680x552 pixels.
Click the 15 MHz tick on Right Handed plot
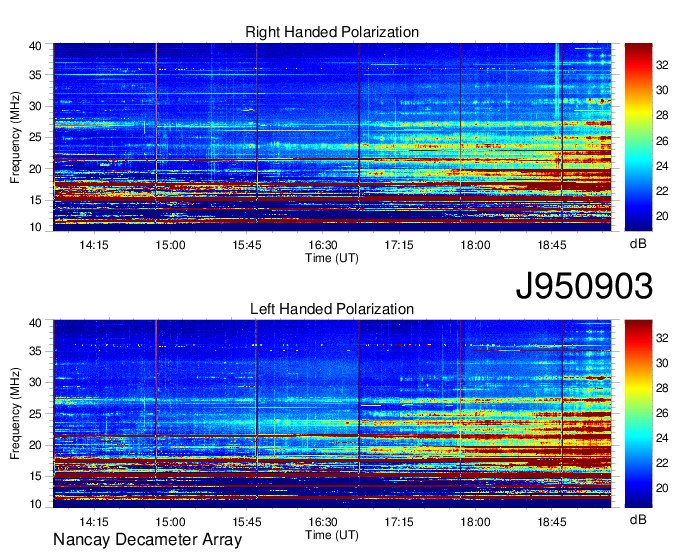[35, 200]
